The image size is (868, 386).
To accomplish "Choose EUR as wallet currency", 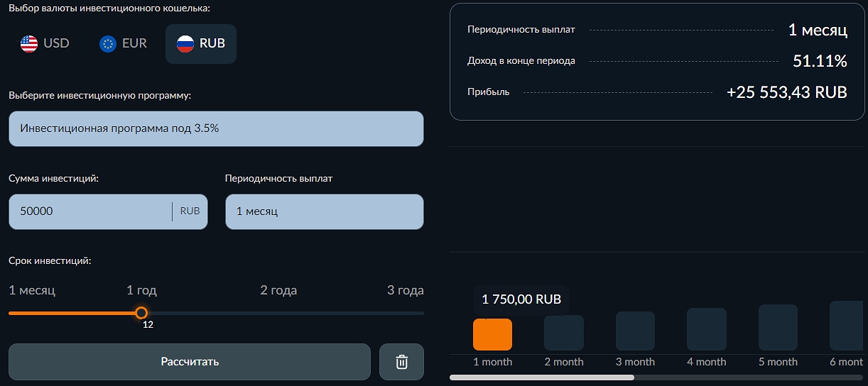I will pyautogui.click(x=124, y=43).
